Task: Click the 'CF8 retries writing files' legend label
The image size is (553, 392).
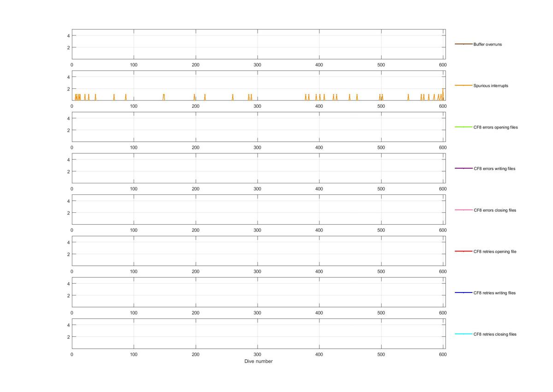Action: click(494, 293)
